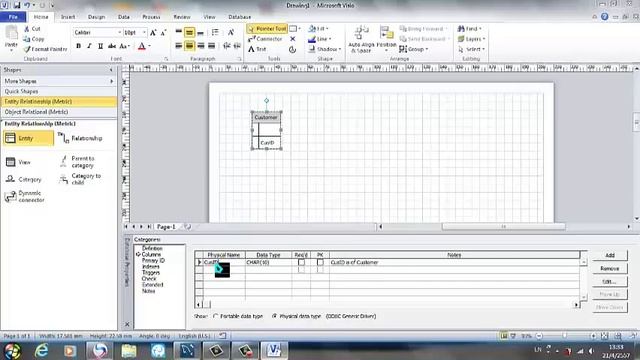The width and height of the screenshot is (640, 360).
Task: Copy the selection via Copy icon
Action: click(33, 39)
